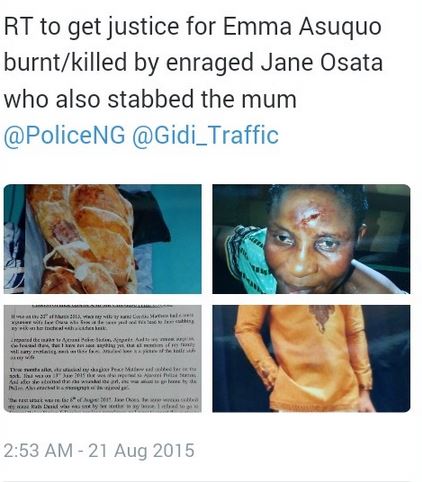Open the typed document image thumbnail
The height and width of the screenshot is (482, 422).
103,359
